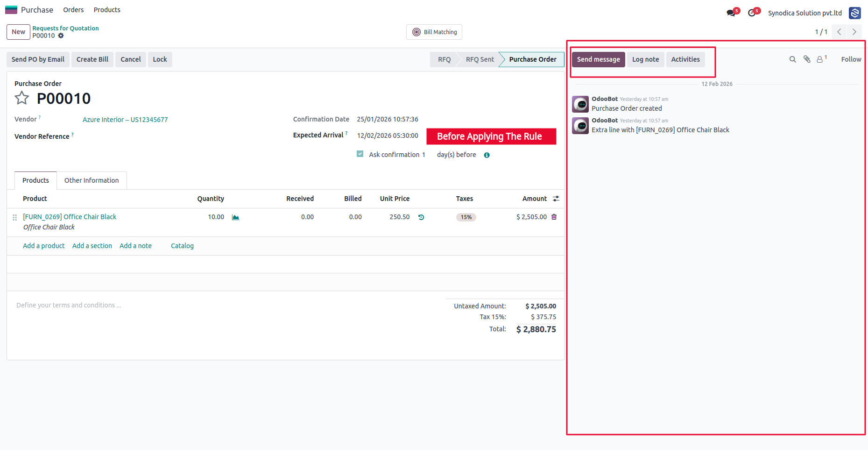Go to the next record arrow
The width and height of the screenshot is (868, 450).
[x=854, y=32]
